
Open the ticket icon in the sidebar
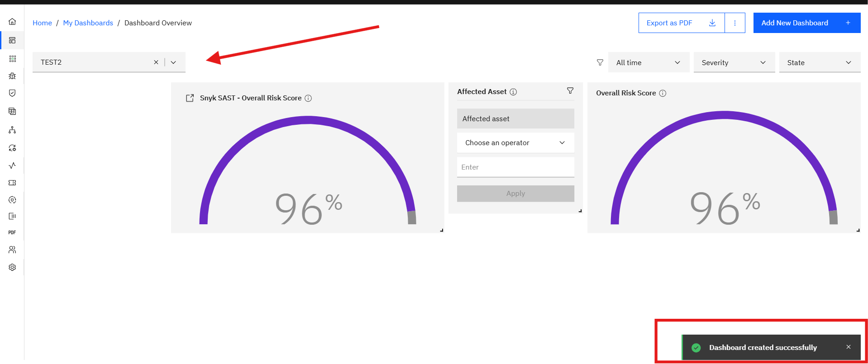[x=12, y=183]
